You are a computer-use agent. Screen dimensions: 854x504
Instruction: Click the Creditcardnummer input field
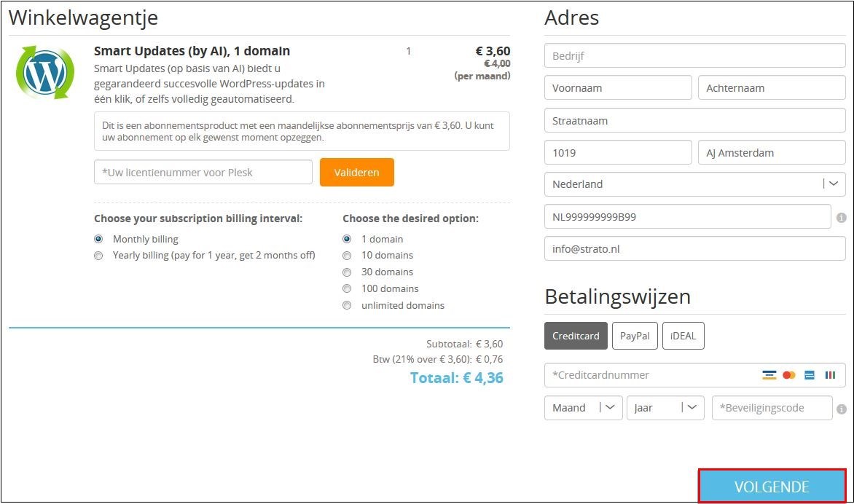coord(641,375)
